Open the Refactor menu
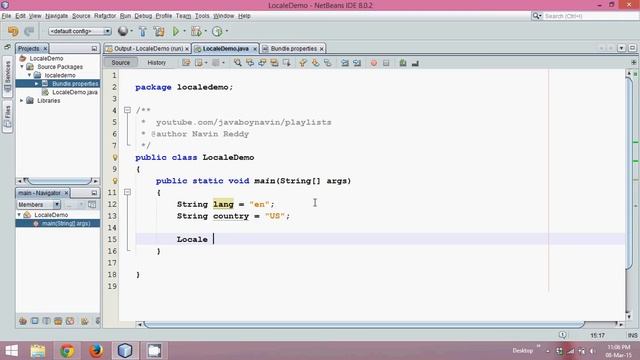Viewport: 640px width, 360px height. coord(105,16)
